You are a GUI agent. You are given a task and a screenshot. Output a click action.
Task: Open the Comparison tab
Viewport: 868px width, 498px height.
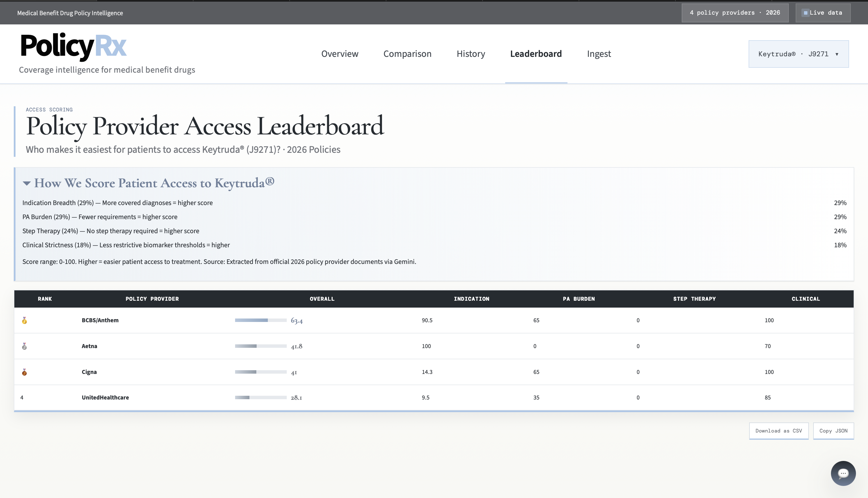[x=407, y=54]
